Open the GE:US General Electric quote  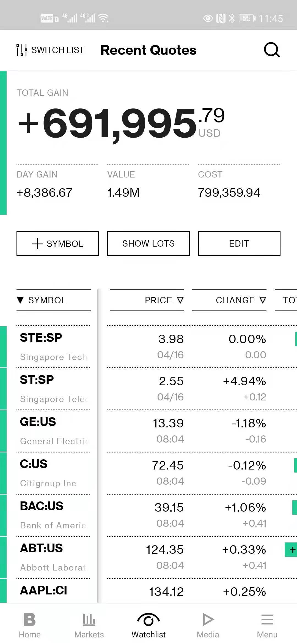coord(54,431)
